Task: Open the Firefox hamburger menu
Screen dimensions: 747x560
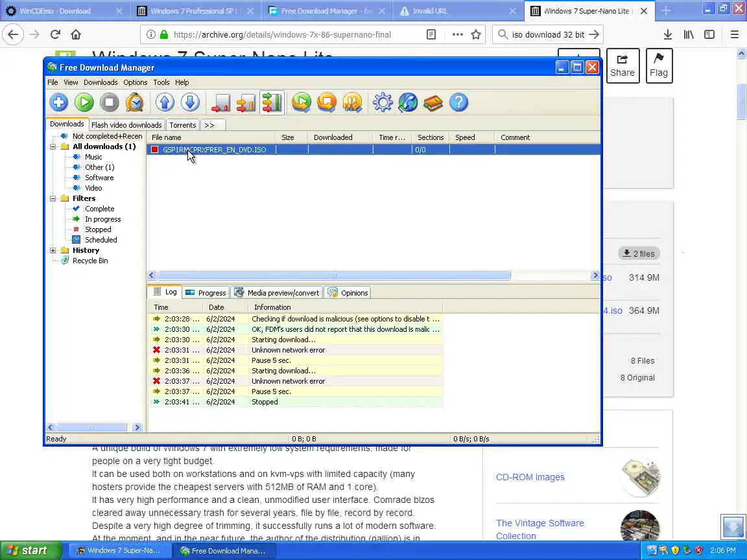Action: [735, 34]
